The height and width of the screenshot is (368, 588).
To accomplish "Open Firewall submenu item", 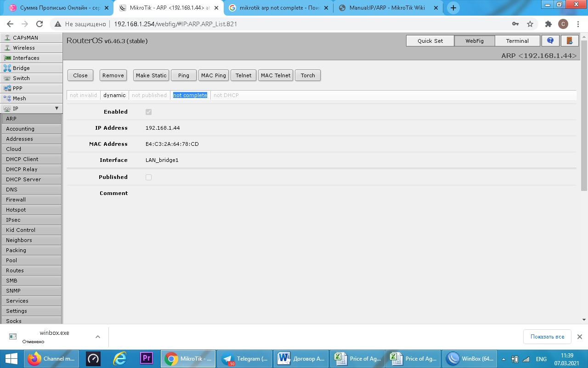I will pyautogui.click(x=31, y=200).
